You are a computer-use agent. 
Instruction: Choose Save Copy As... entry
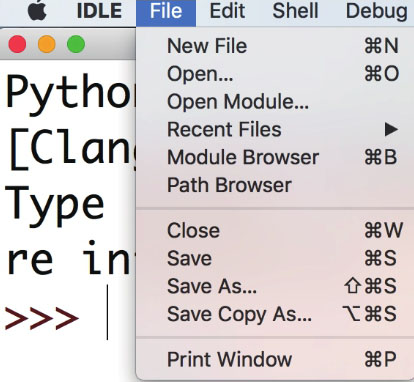(x=275, y=314)
